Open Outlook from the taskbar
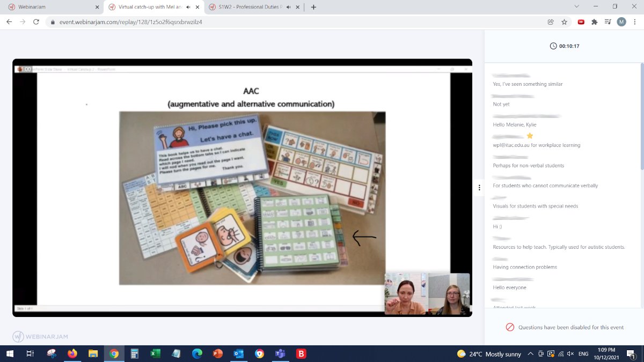The width and height of the screenshot is (644, 362). (239, 354)
